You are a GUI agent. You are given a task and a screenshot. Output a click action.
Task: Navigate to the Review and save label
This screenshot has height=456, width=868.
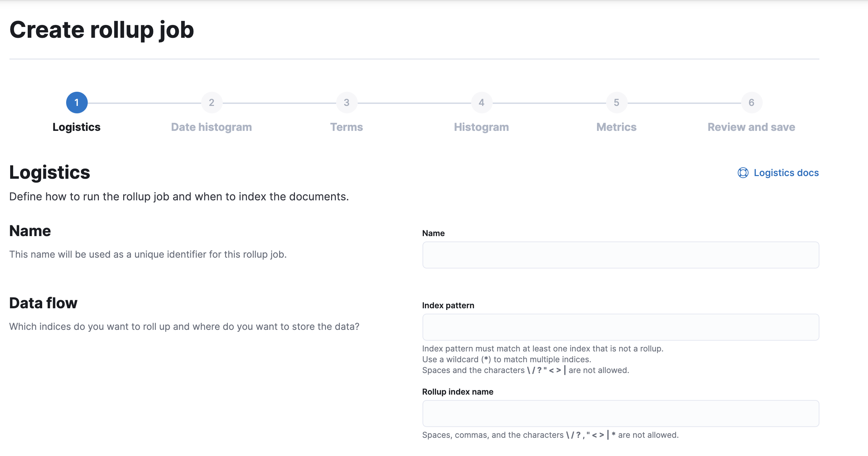point(752,127)
